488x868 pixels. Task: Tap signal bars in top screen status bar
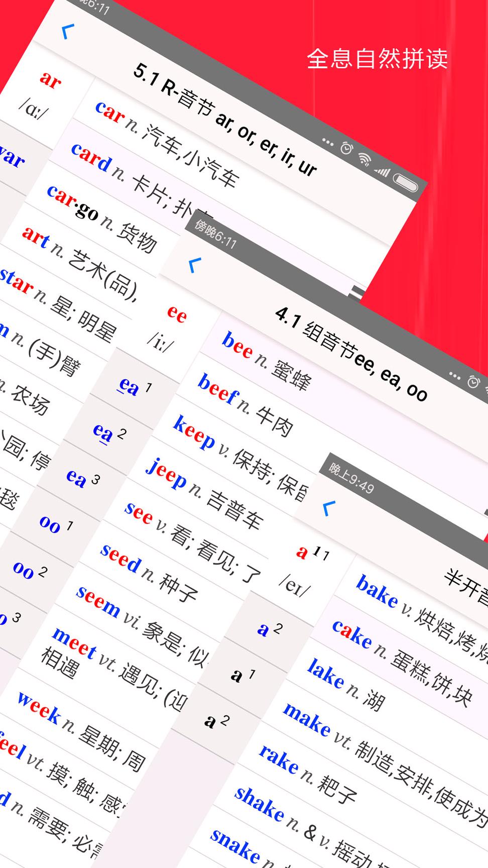[x=382, y=172]
